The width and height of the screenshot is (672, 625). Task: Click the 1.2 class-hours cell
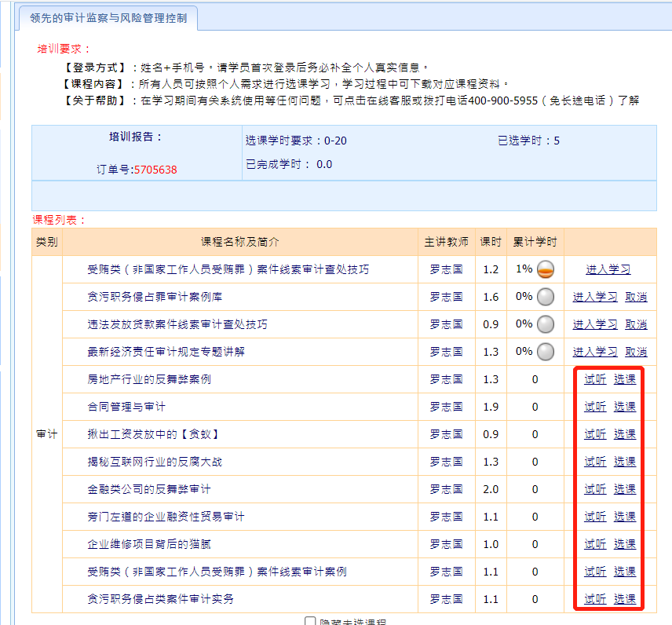(x=491, y=269)
